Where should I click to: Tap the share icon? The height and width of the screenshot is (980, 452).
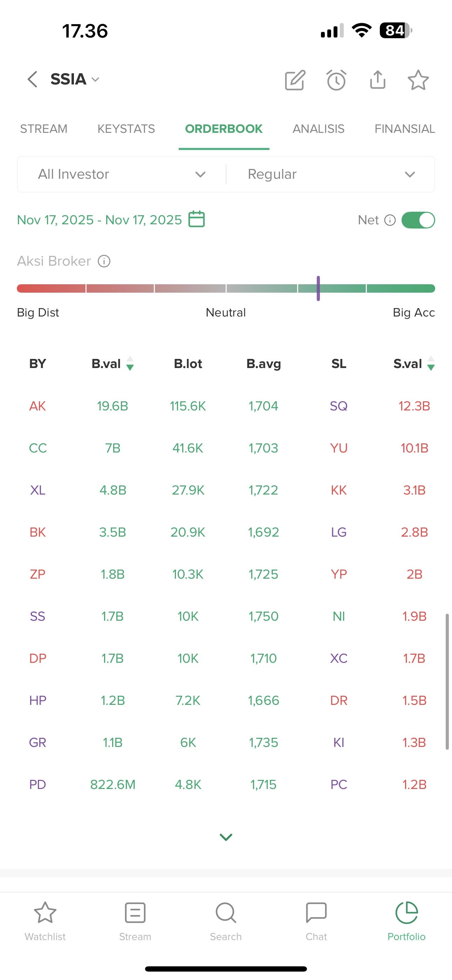click(377, 80)
